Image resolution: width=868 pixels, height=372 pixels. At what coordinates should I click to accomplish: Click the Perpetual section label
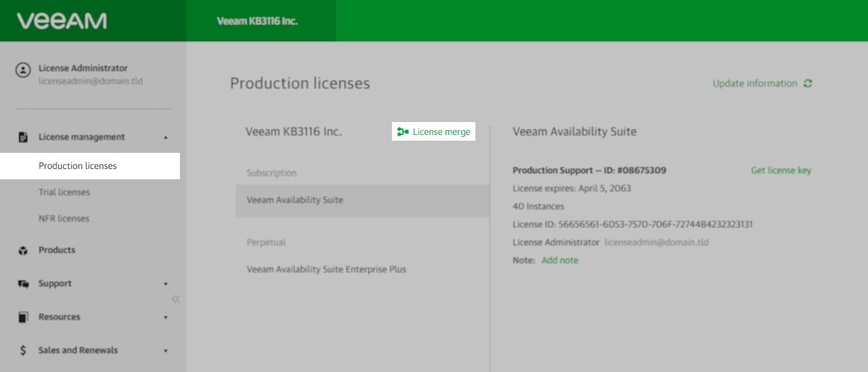266,242
